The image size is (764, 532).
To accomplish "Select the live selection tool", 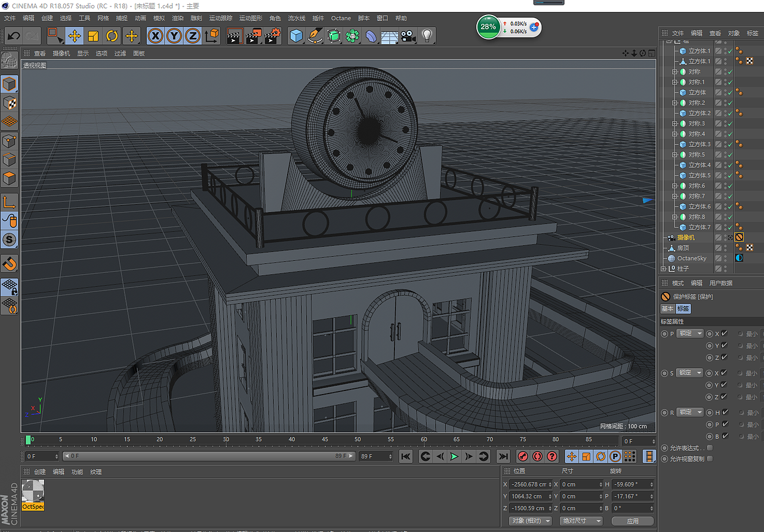I will [56, 36].
